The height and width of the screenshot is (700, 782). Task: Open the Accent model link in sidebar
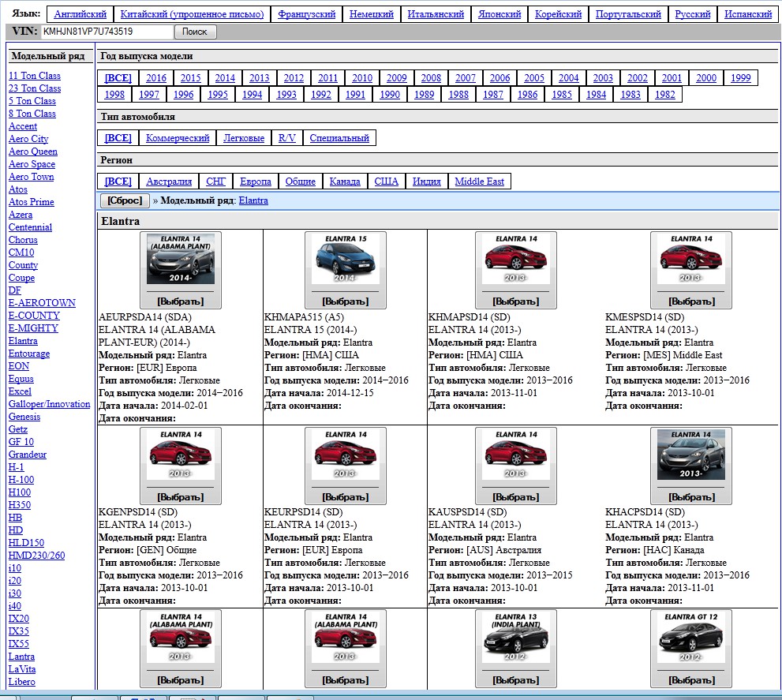(23, 126)
